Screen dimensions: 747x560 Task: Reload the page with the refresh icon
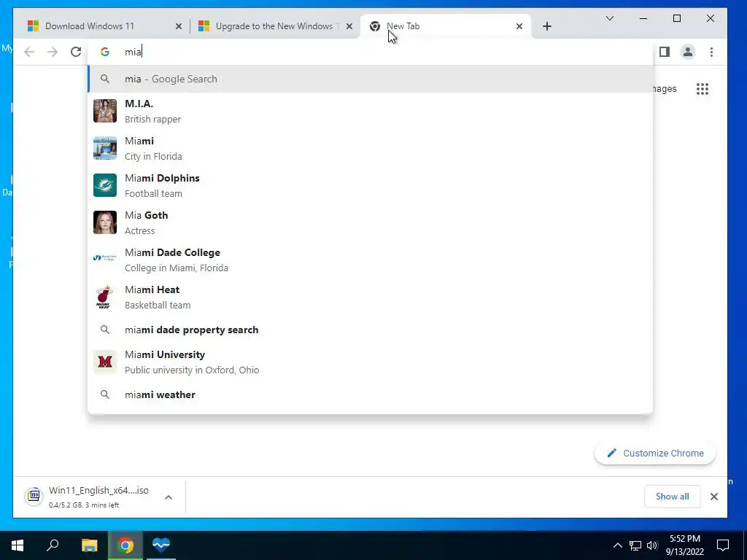pos(76,52)
